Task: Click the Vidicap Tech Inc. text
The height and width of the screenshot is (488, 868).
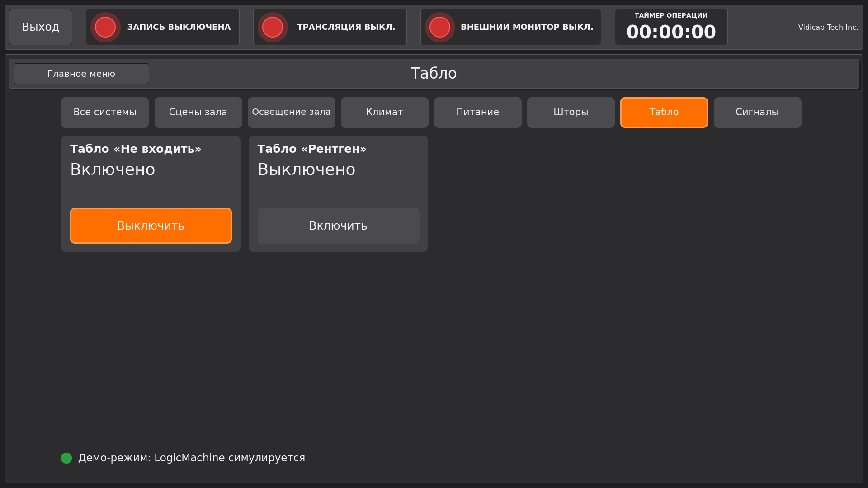Action: [828, 28]
